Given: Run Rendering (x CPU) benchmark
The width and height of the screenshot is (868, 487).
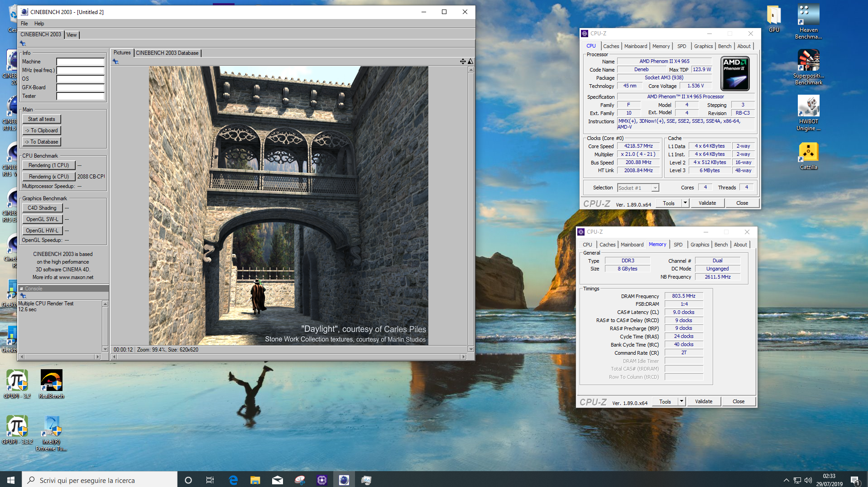Looking at the screenshot, I should coord(48,177).
